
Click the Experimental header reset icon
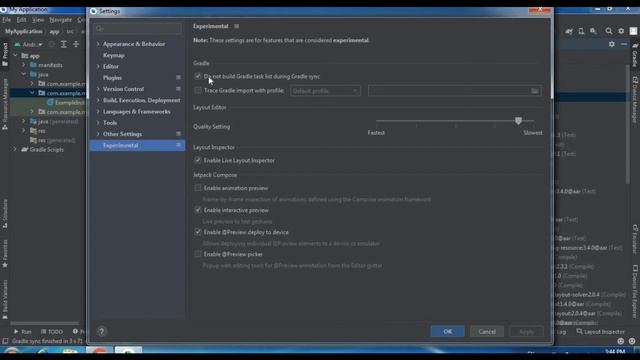click(236, 26)
